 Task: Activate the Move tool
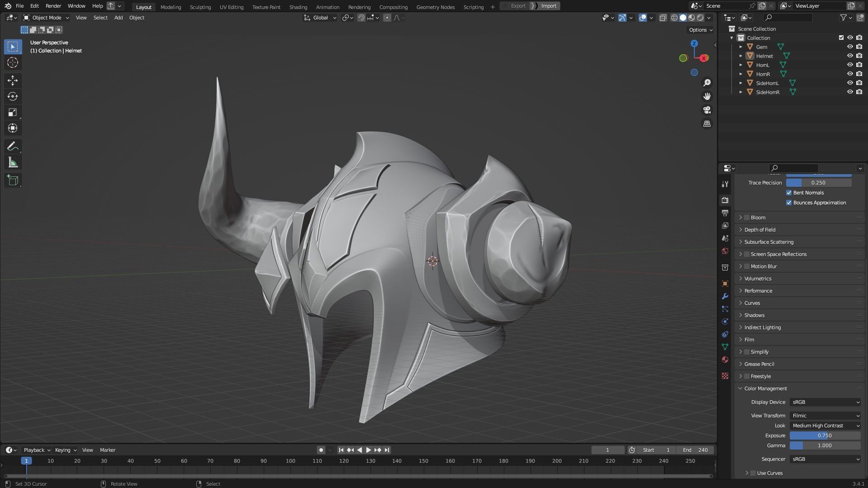click(13, 81)
